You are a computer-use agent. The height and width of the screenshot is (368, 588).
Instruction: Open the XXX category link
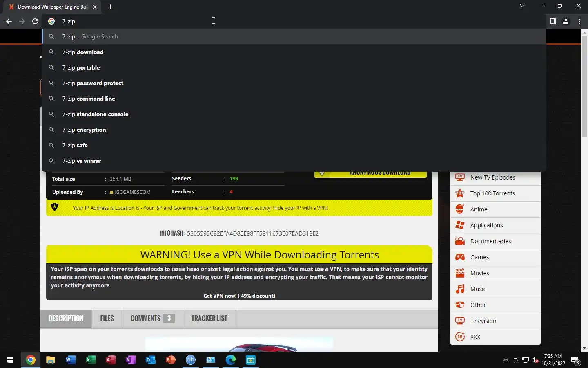475,337
